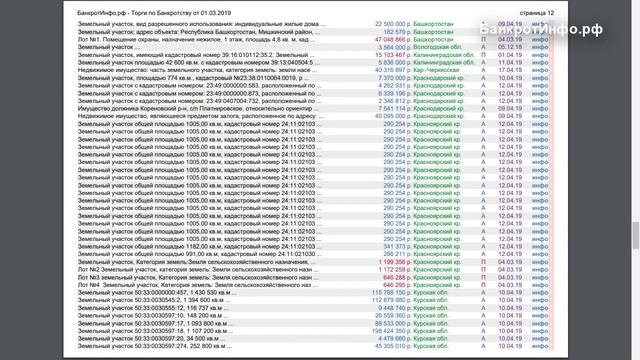
Task: Click the 'П' type marker in the Лот №1 row
Action: (x=483, y=40)
